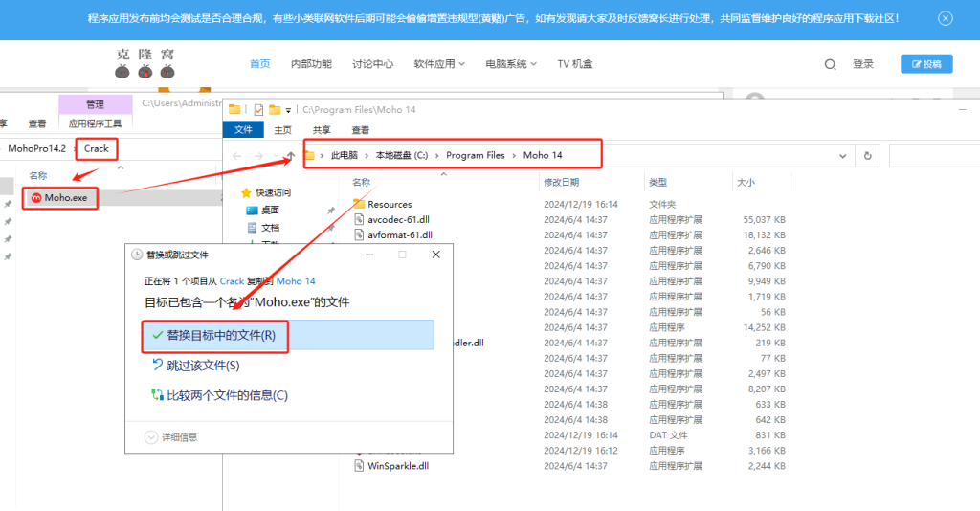
Task: Click the quick access toolbar properties checkmark icon
Action: [258, 110]
